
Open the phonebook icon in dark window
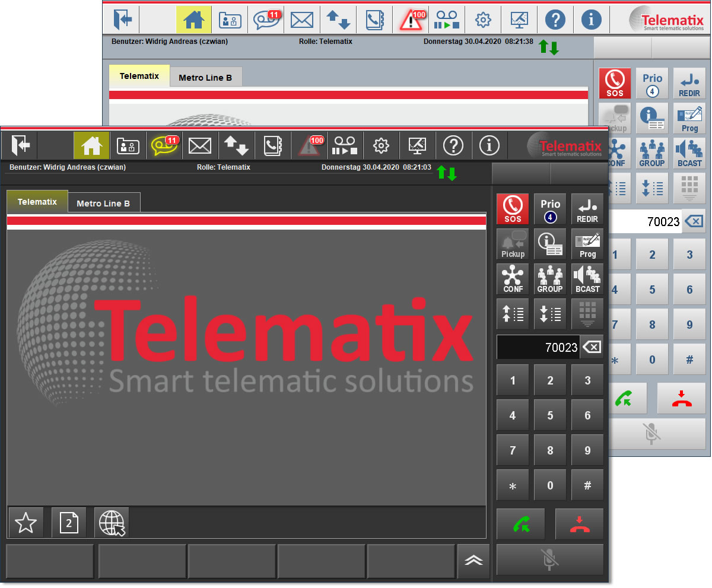(272, 145)
